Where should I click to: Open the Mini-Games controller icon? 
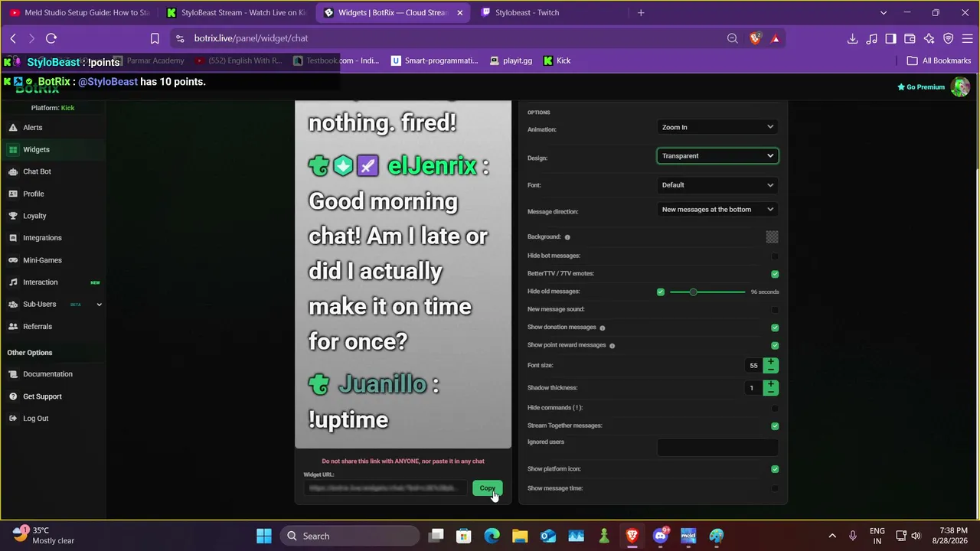13,260
